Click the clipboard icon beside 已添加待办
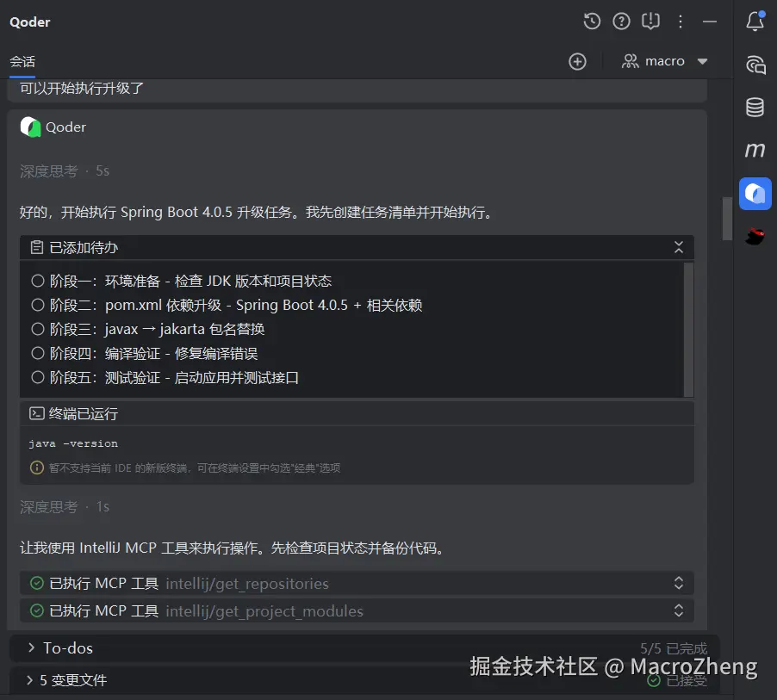 37,247
